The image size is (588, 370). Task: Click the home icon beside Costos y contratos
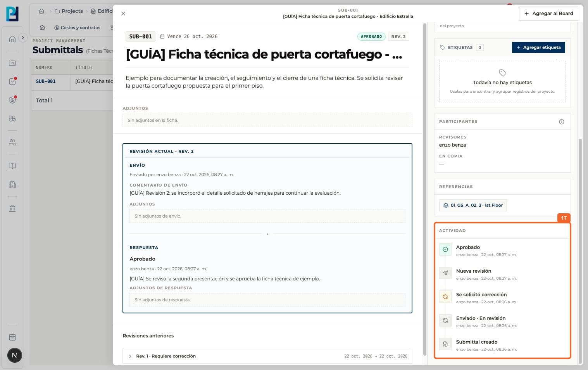[x=42, y=28]
